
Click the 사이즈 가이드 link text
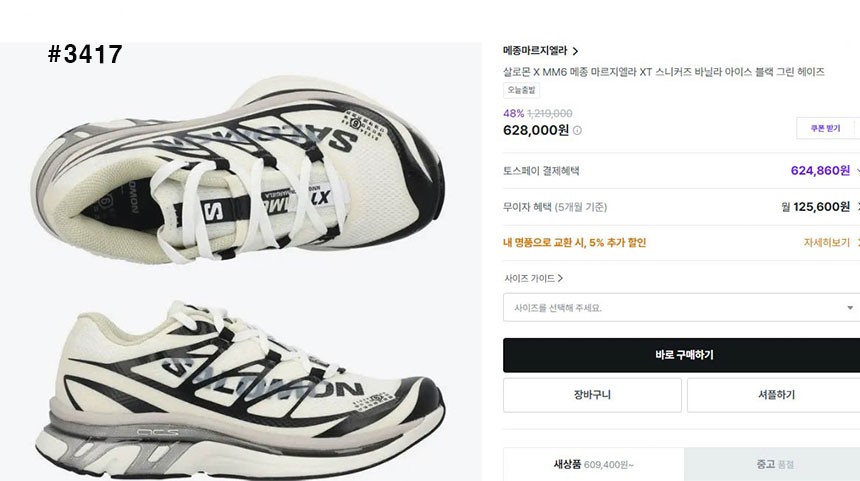pyautogui.click(x=529, y=278)
